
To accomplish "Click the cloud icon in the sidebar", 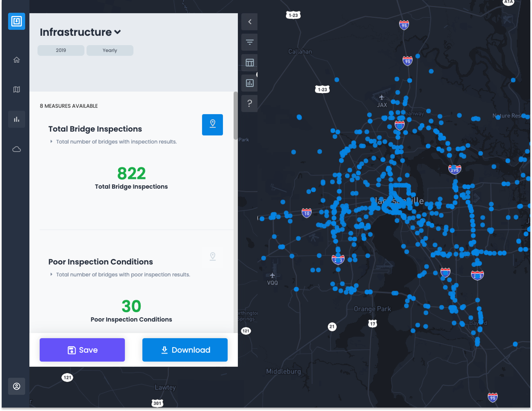I will pyautogui.click(x=17, y=149).
